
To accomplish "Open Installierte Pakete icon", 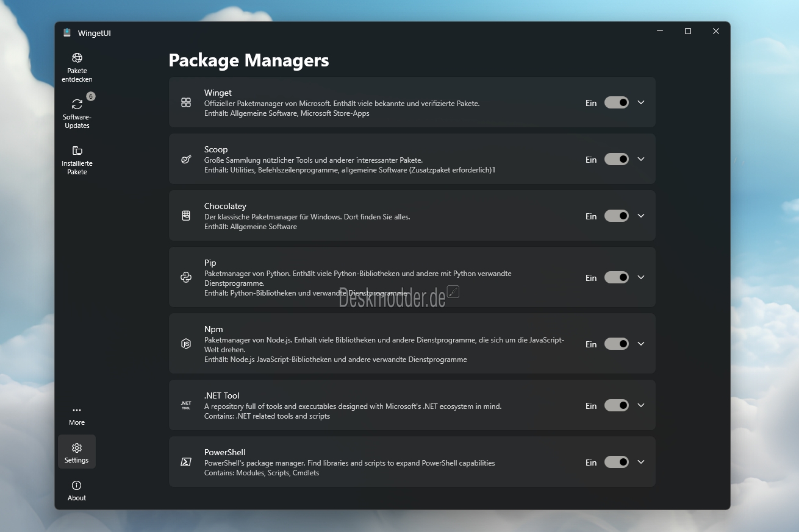I will tap(77, 151).
